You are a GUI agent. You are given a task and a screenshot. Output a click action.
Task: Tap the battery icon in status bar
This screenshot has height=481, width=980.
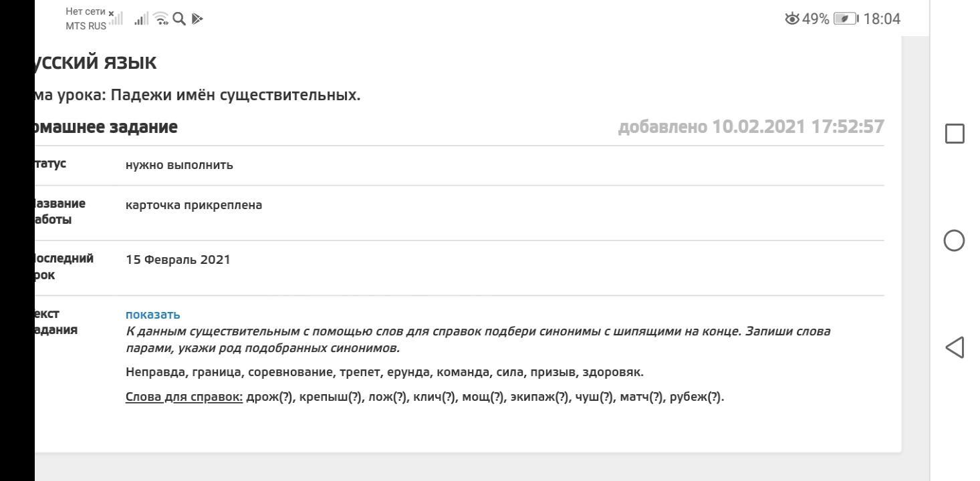coord(845,19)
